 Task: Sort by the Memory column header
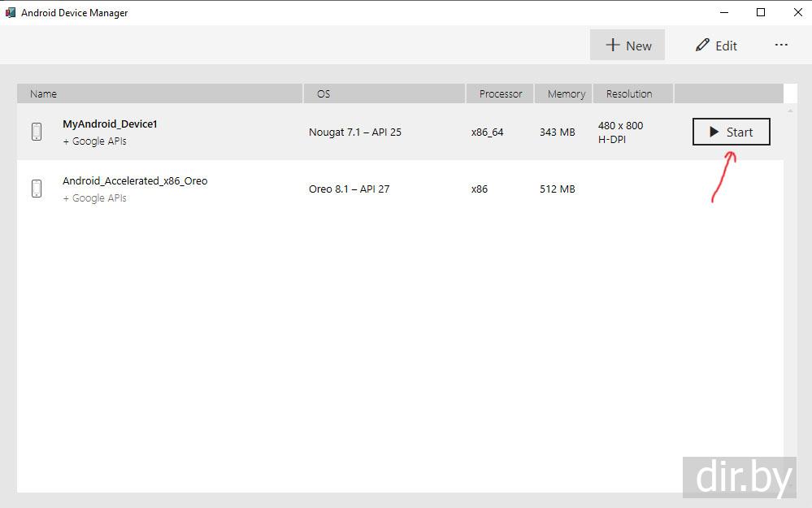[563, 93]
